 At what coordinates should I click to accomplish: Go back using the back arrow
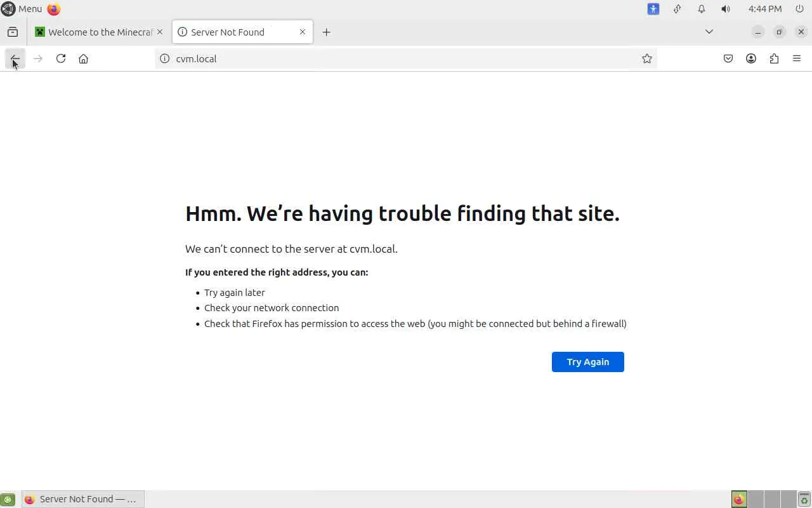(15, 58)
